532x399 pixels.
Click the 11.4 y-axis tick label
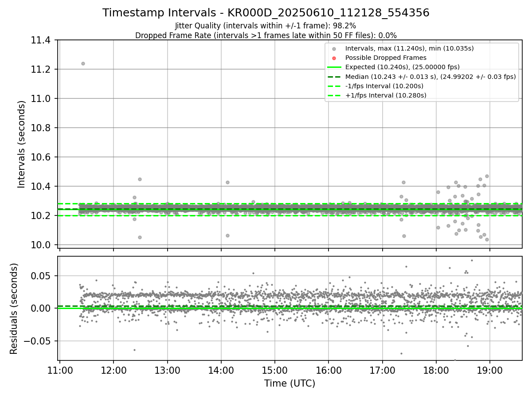point(41,40)
